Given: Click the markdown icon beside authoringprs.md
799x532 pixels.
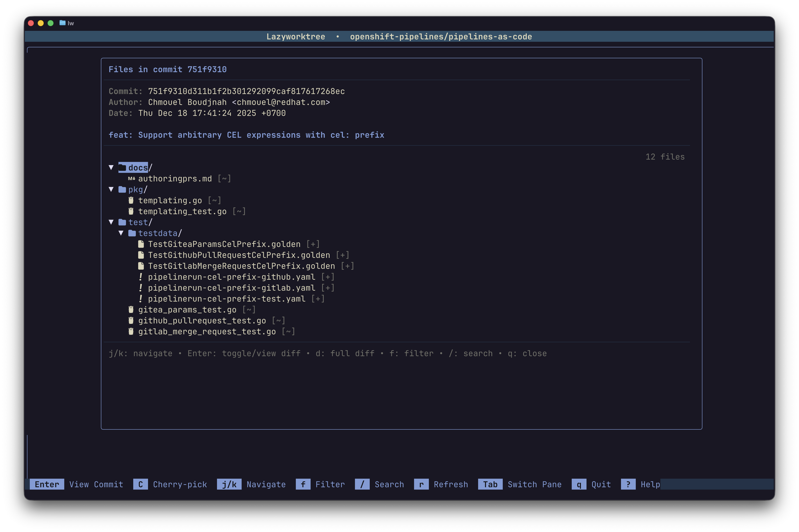Looking at the screenshot, I should pos(132,178).
